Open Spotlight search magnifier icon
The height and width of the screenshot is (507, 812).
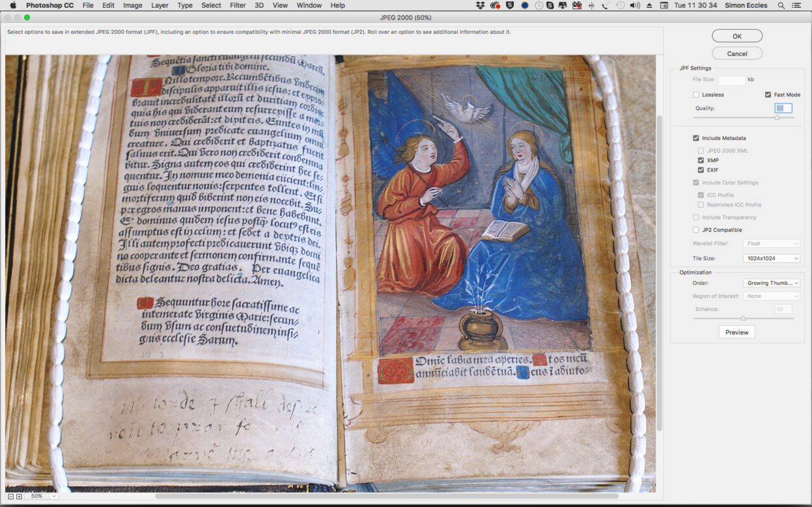point(781,5)
